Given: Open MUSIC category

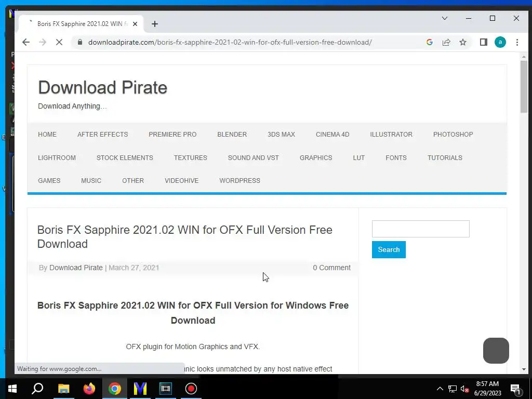Looking at the screenshot, I should [x=91, y=180].
